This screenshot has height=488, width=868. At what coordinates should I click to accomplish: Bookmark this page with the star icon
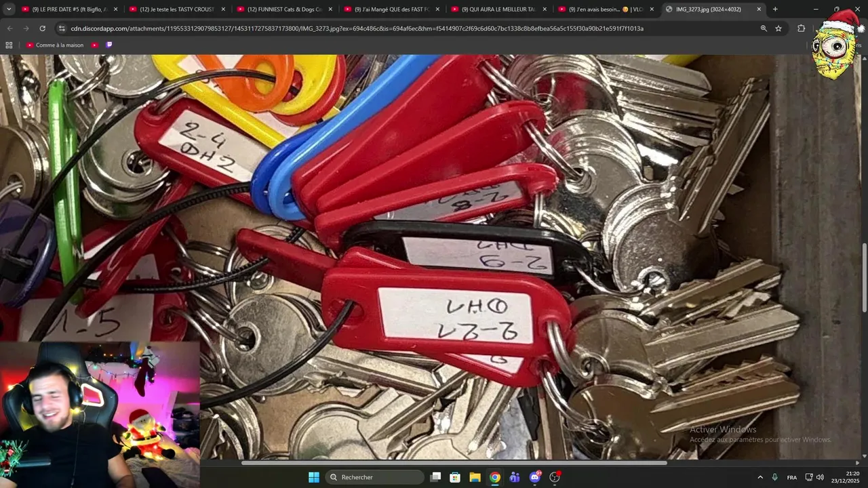point(778,28)
